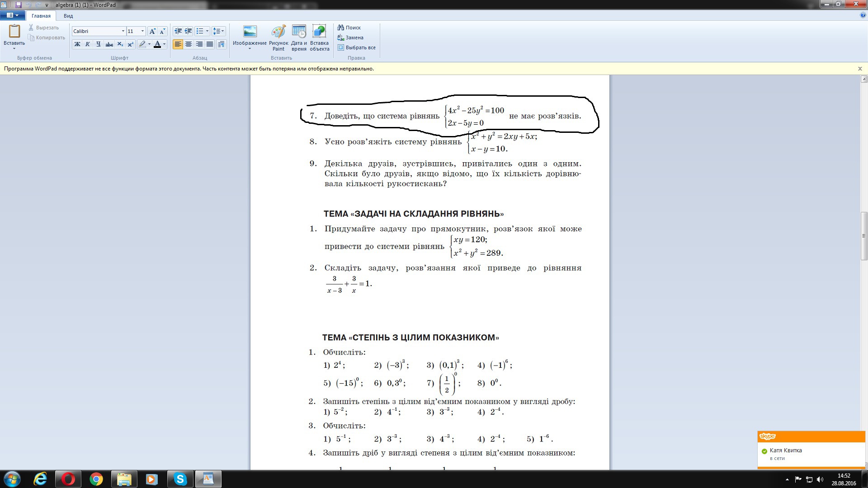Click the Cut (Вырезать) scissors button

[x=43, y=28]
